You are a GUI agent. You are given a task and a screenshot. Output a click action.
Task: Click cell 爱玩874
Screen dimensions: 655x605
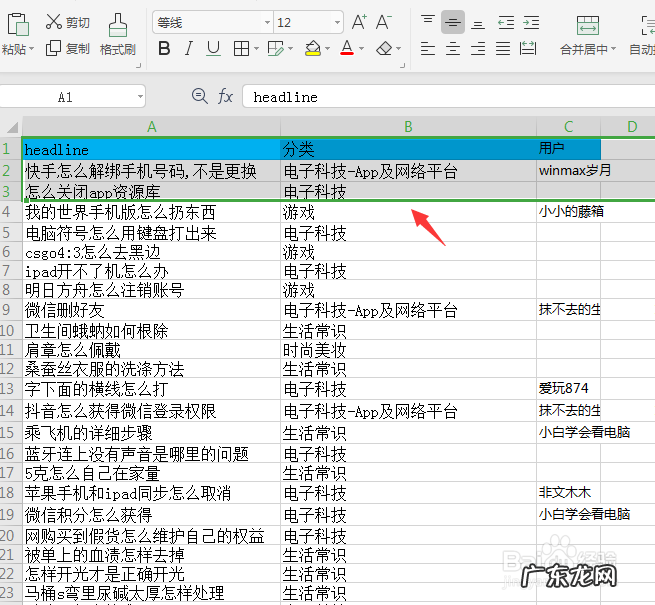coord(569,389)
